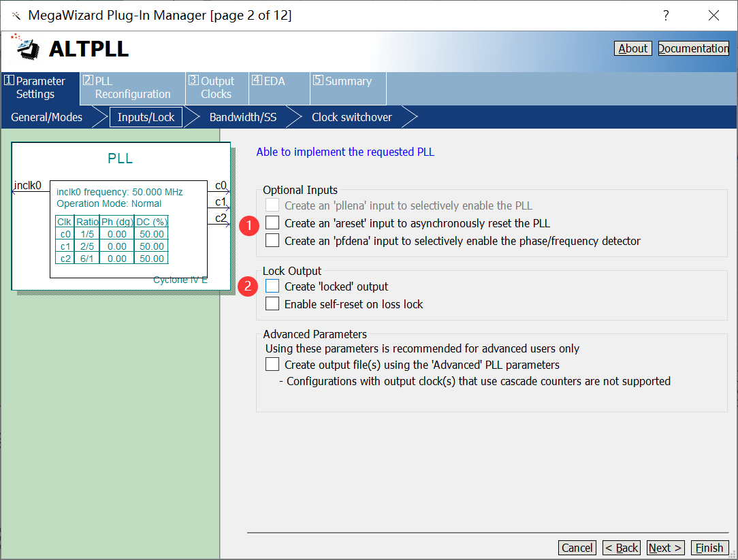Viewport: 738px width, 560px height.
Task: Select the c0 ratio 1/5 cell
Action: [86, 234]
